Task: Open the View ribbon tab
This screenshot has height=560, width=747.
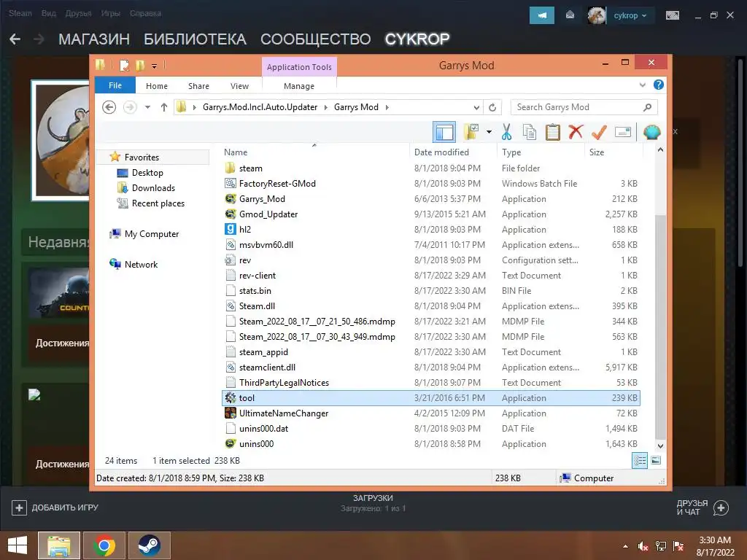Action: coord(239,86)
